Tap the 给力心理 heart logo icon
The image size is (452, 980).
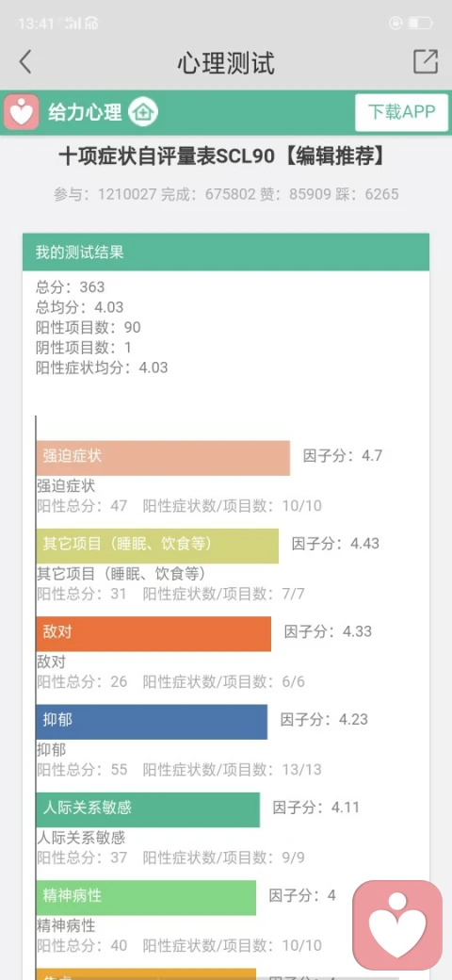point(22,112)
